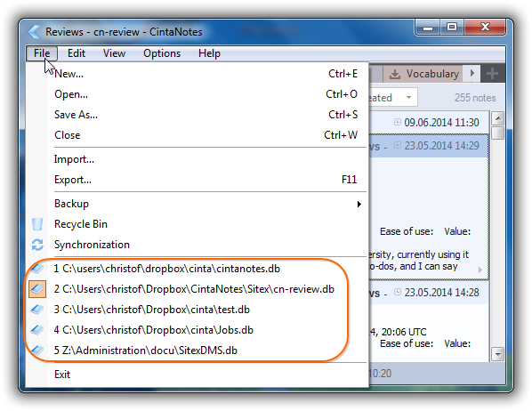Switch to the Vocabulary tab
The image size is (532, 411).
pos(424,74)
